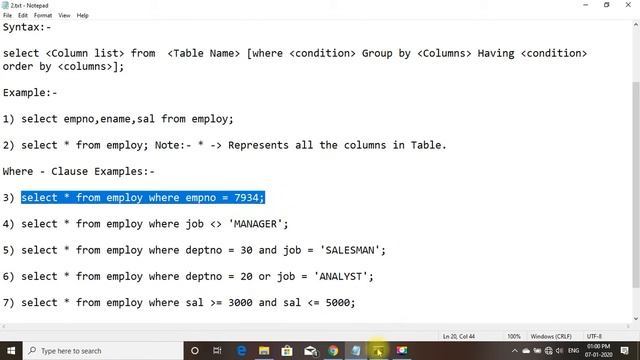Image resolution: width=640 pixels, height=360 pixels.
Task: Open Cortana from the taskbar
Action: coord(195,351)
